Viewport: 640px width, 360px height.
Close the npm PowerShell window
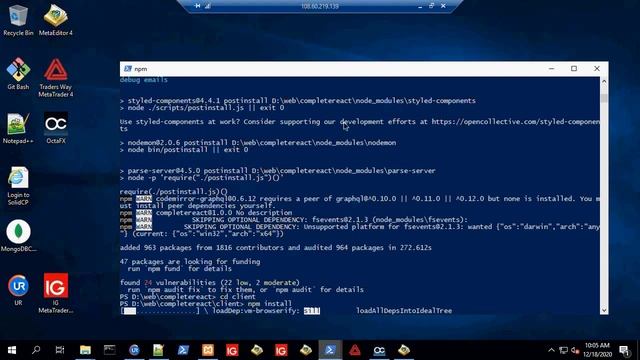[x=597, y=69]
